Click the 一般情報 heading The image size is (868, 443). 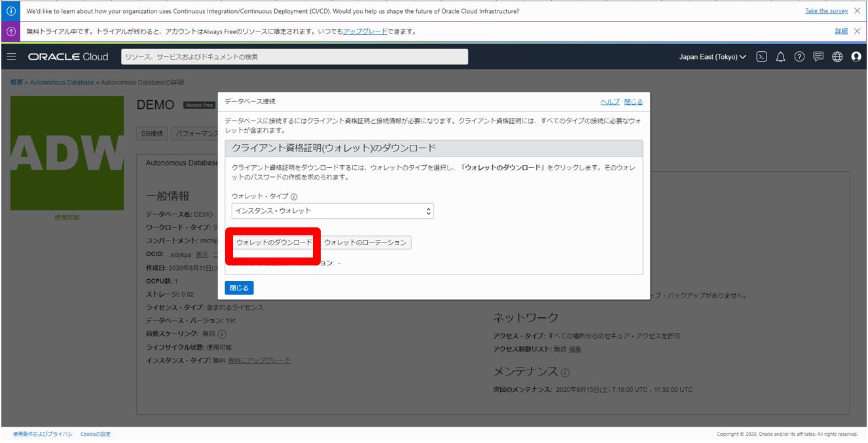(x=168, y=196)
